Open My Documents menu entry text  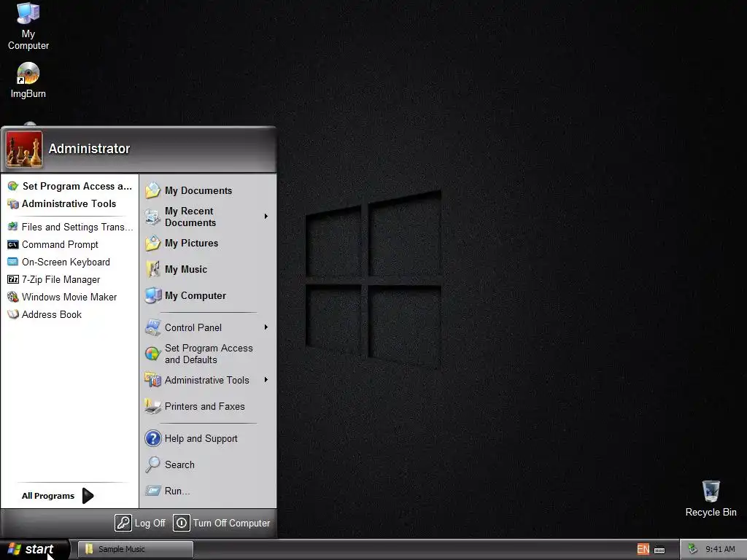pos(198,190)
